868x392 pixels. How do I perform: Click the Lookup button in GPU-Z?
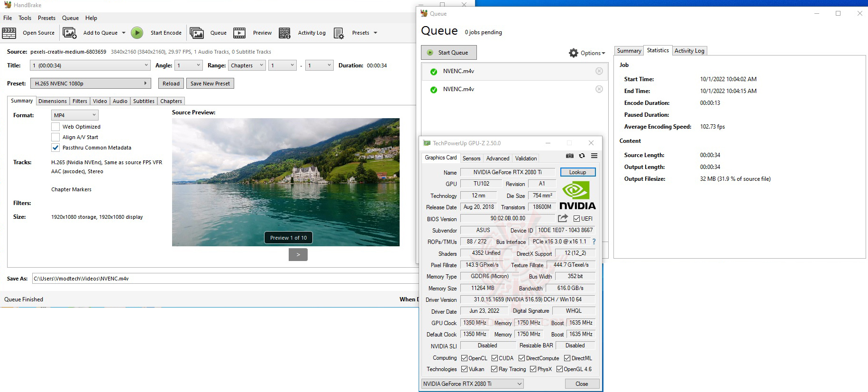(x=577, y=172)
